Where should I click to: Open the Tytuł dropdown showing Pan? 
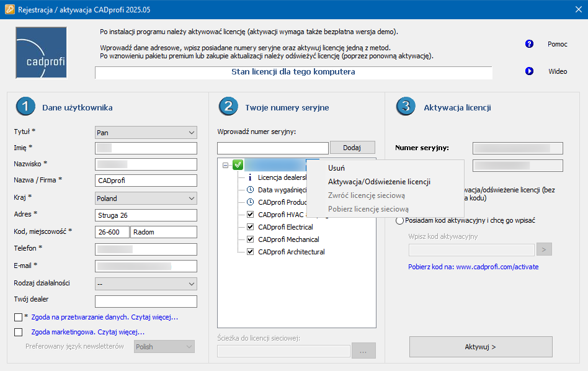146,132
